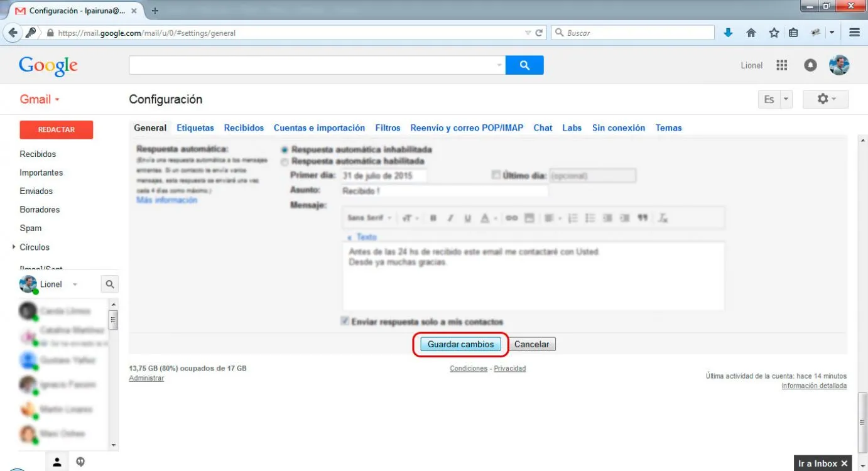Screen dimensions: 868x471
Task: Insert a numbered list
Action: point(572,218)
